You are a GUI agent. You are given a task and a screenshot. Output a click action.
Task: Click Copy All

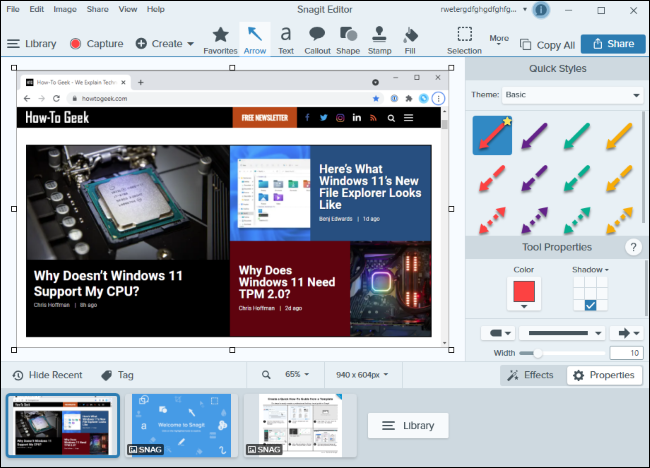tap(548, 45)
